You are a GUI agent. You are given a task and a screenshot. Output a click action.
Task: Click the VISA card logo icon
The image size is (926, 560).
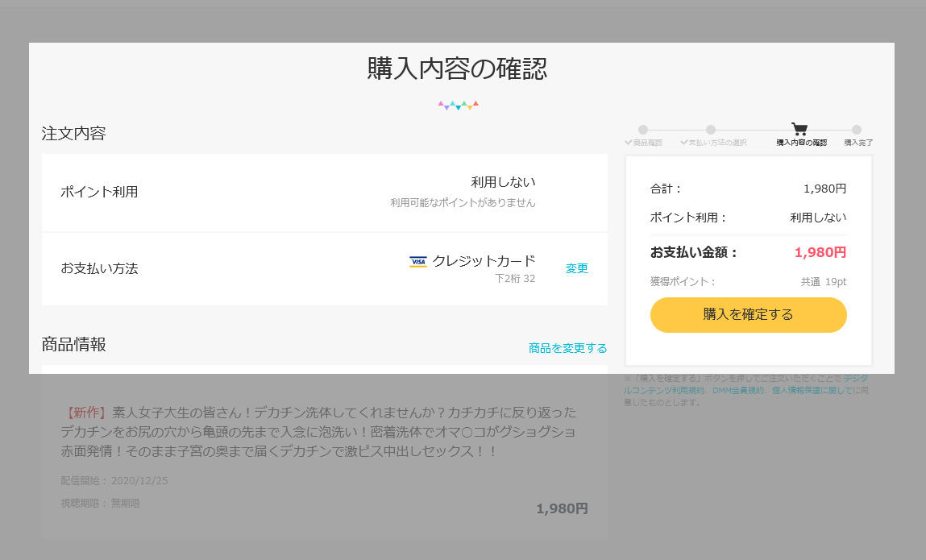tap(417, 261)
